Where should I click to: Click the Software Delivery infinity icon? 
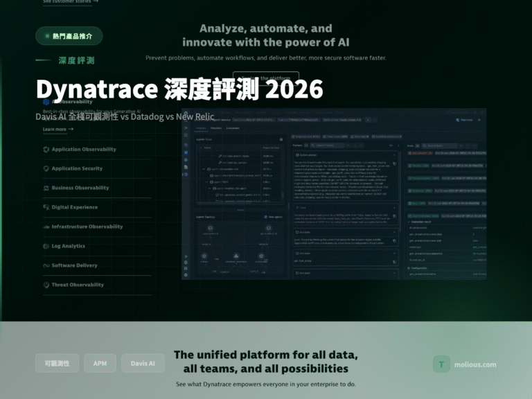pyautogui.click(x=46, y=266)
